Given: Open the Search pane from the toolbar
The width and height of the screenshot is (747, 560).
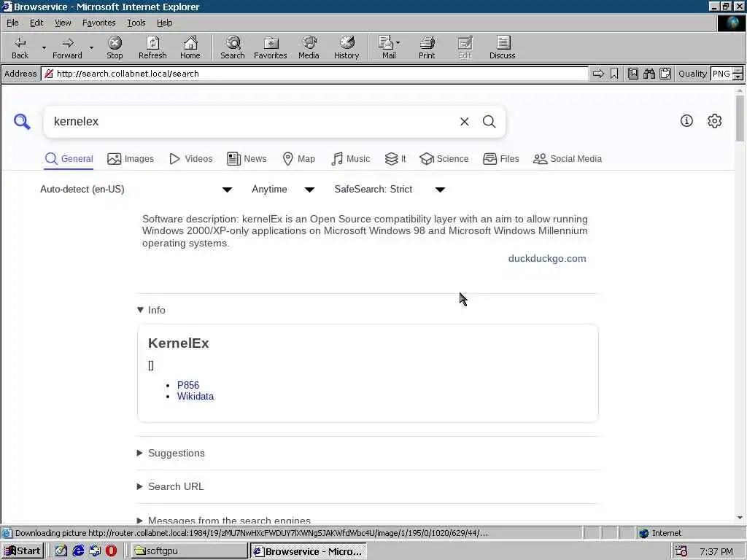Looking at the screenshot, I should [233, 47].
